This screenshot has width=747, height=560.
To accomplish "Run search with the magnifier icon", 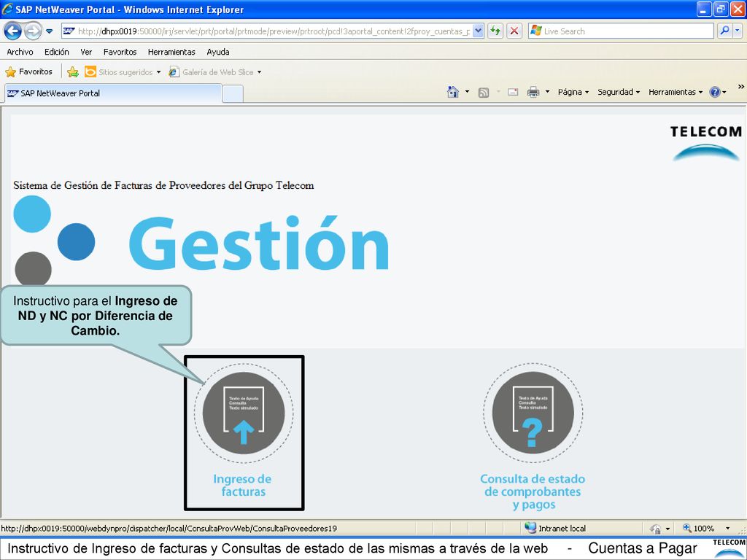I will pos(724,31).
